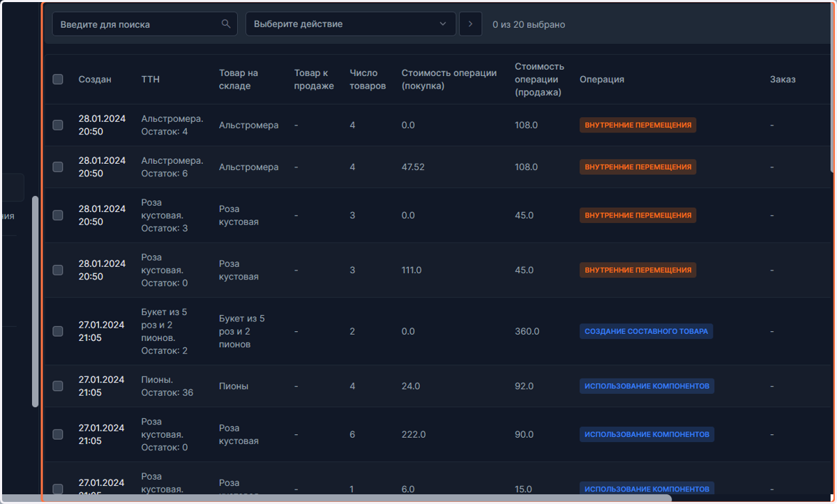
Task: Click the "Товар к продаже" column header
Action: click(x=314, y=79)
